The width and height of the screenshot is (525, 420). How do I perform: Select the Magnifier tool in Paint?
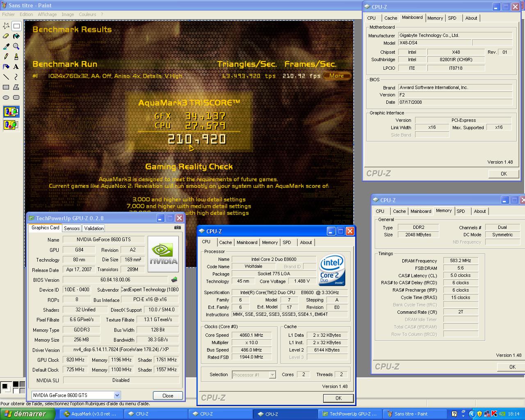pos(16,46)
